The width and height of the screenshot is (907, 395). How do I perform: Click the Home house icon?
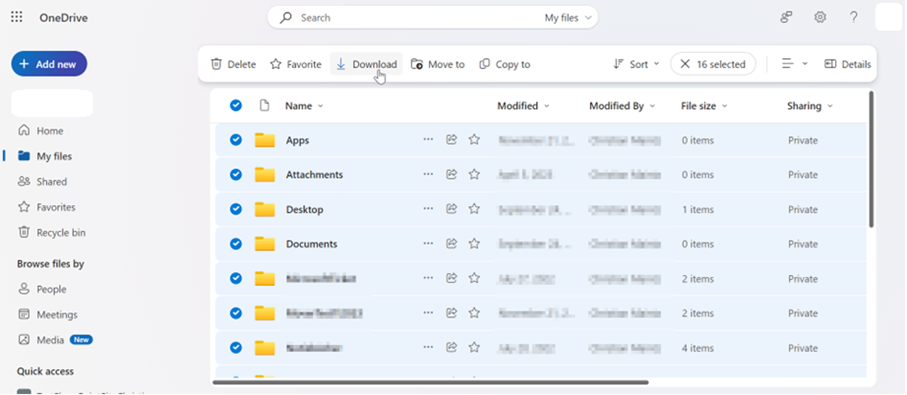24,131
